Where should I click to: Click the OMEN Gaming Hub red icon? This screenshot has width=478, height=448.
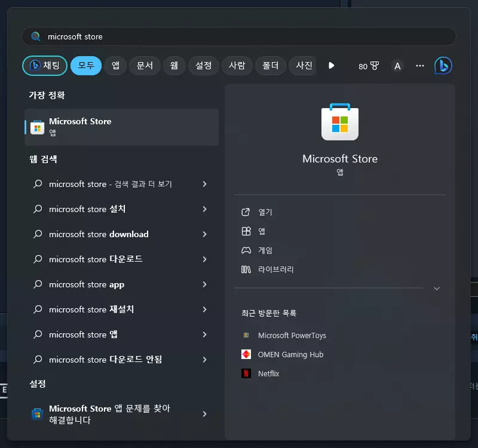point(246,354)
